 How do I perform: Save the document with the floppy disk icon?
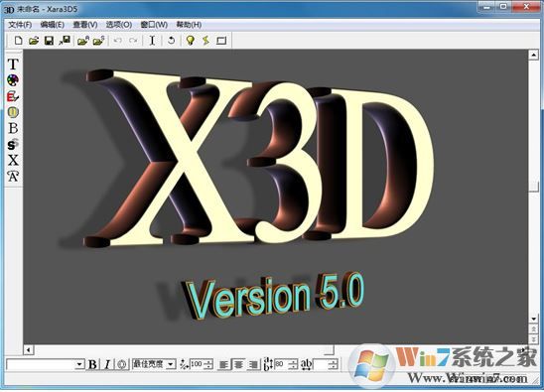[49, 41]
